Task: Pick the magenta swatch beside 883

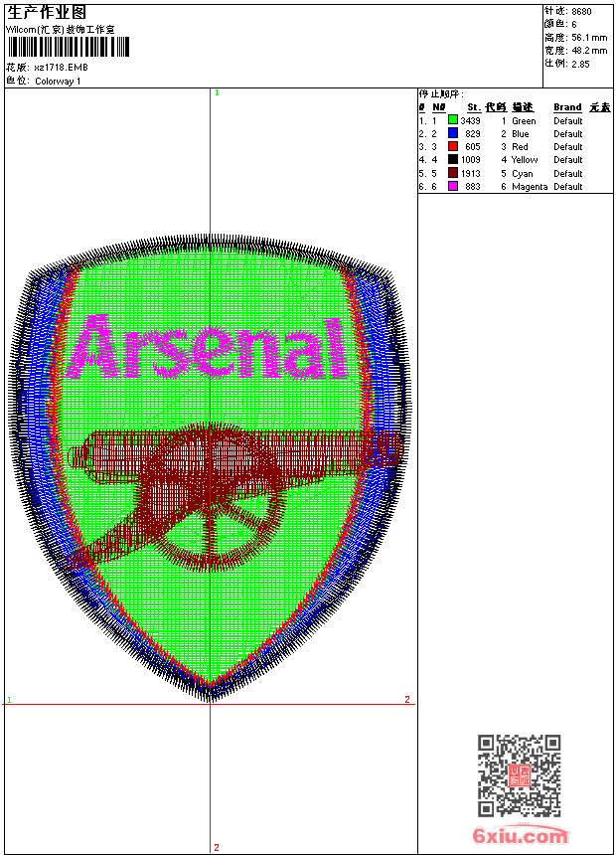Action: point(452,186)
